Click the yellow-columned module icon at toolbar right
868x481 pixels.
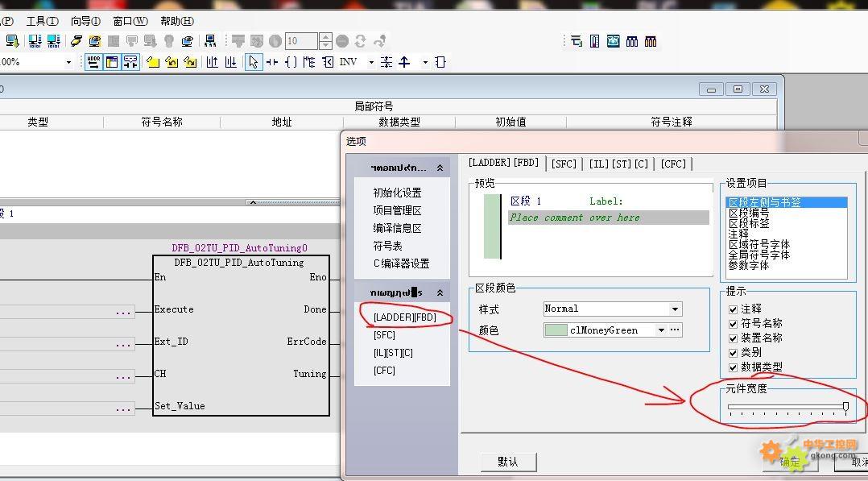pyautogui.click(x=651, y=41)
